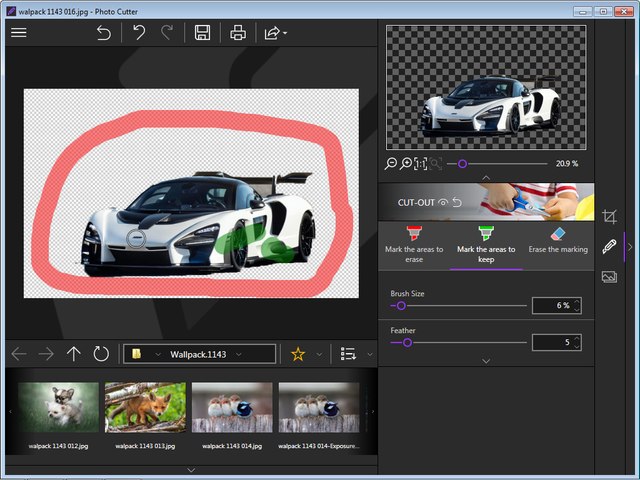Print the image

tap(238, 33)
